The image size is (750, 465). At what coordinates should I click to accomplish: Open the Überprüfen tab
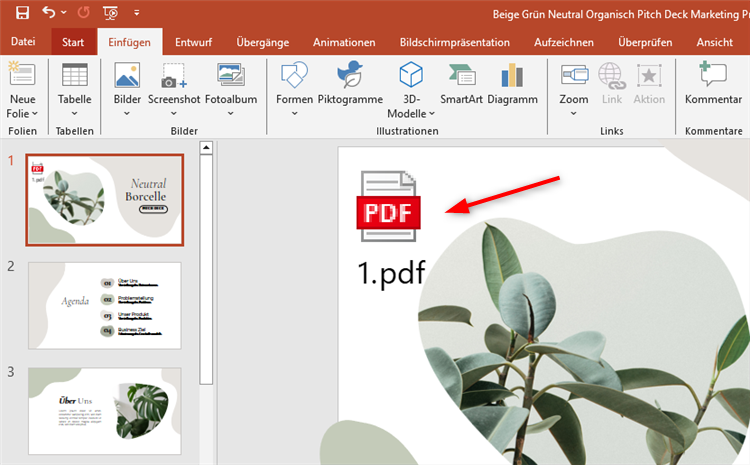pos(645,42)
